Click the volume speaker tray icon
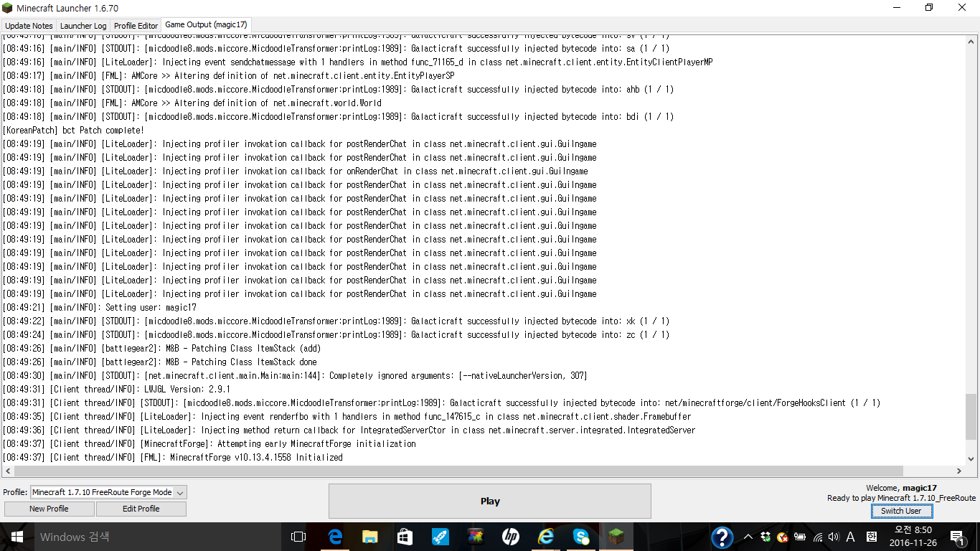This screenshot has width=980, height=551. click(834, 537)
